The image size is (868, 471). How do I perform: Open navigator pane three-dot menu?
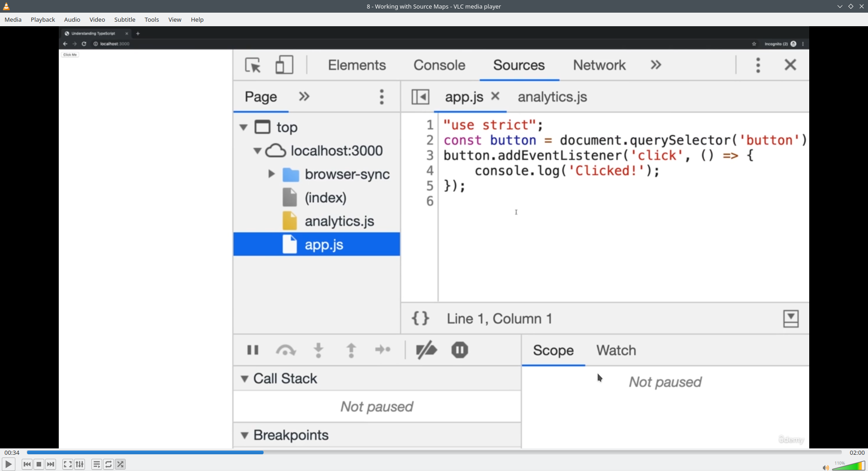(382, 97)
